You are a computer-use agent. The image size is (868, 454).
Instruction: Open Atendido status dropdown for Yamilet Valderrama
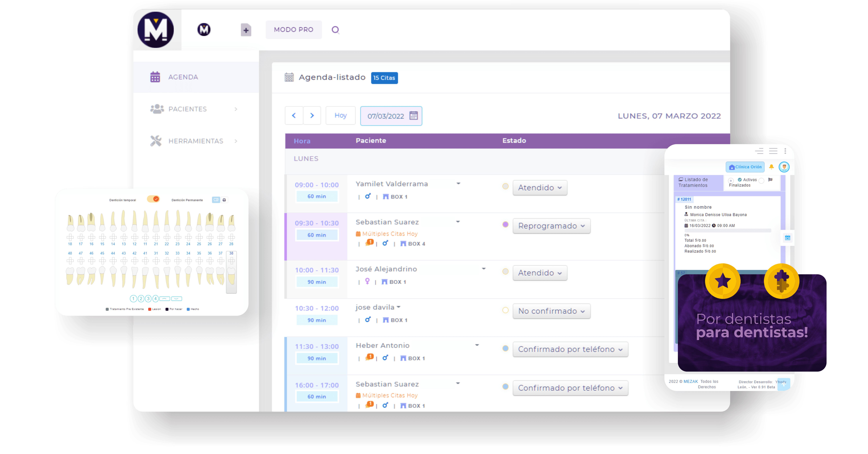(x=540, y=188)
